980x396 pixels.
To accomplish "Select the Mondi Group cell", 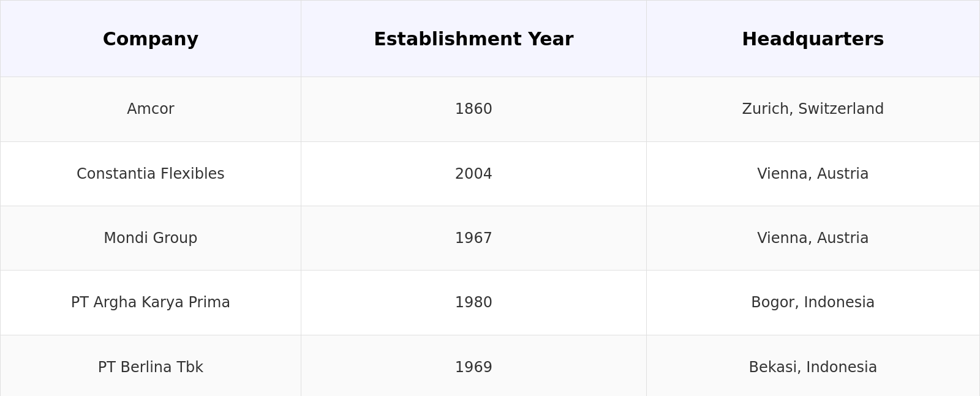I will [x=151, y=238].
